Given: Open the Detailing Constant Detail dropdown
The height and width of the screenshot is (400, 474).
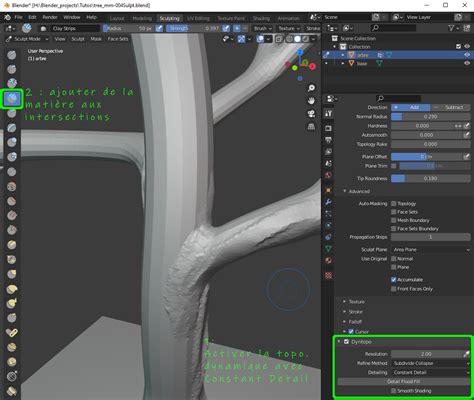Looking at the screenshot, I should pyautogui.click(x=431, y=372).
